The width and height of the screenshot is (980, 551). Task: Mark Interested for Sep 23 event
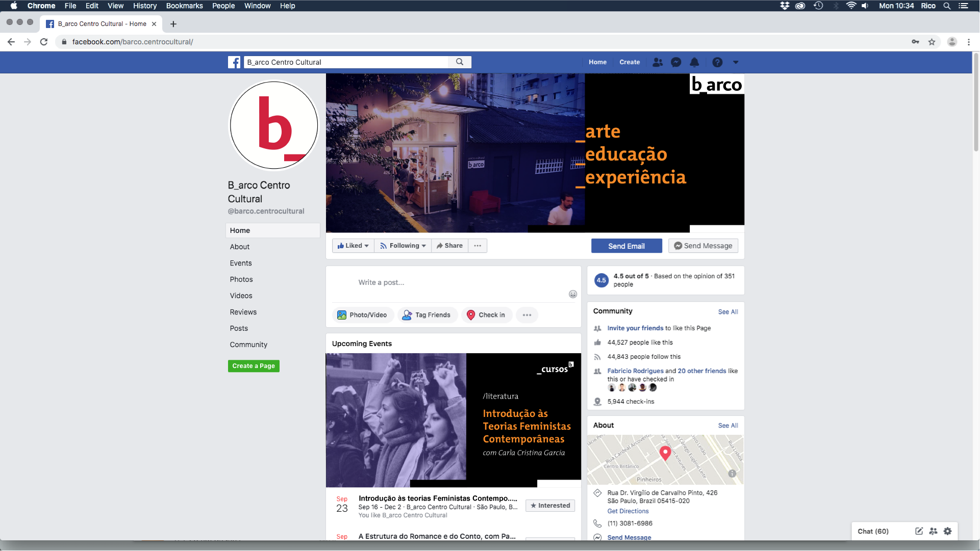coord(550,506)
